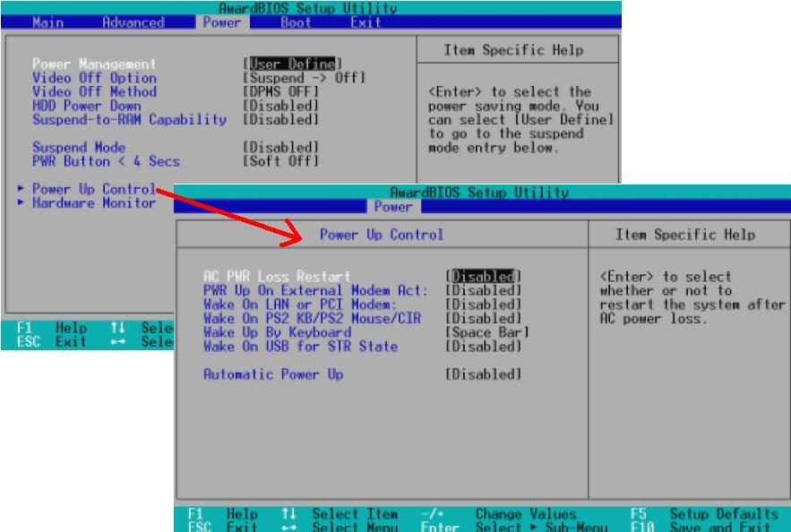This screenshot has height=532, width=791.
Task: Click Item Specific Help in the back window
Action: point(513,50)
